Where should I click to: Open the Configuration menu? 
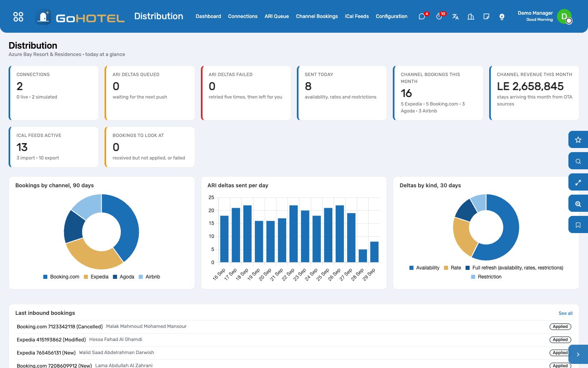tap(392, 16)
